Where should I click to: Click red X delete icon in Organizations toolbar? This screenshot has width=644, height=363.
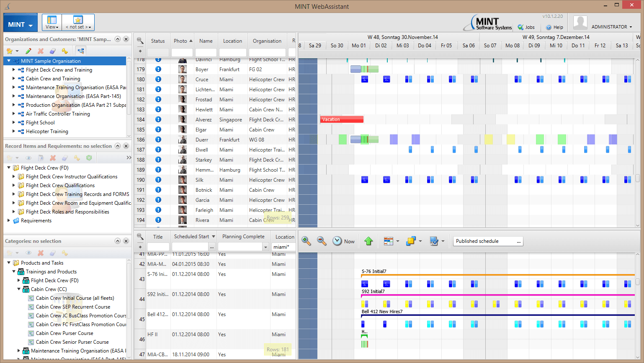click(x=41, y=51)
